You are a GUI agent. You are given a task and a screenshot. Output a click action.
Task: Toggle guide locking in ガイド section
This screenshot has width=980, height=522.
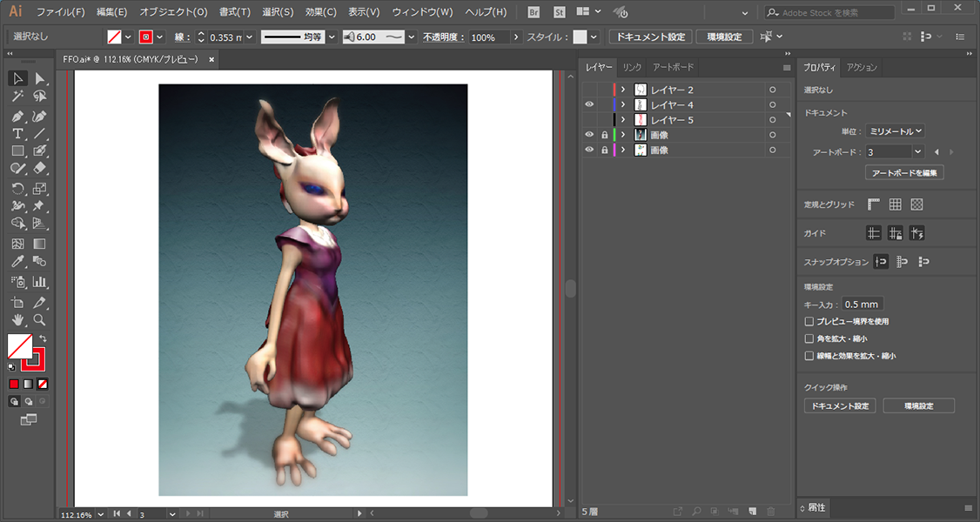[895, 233]
